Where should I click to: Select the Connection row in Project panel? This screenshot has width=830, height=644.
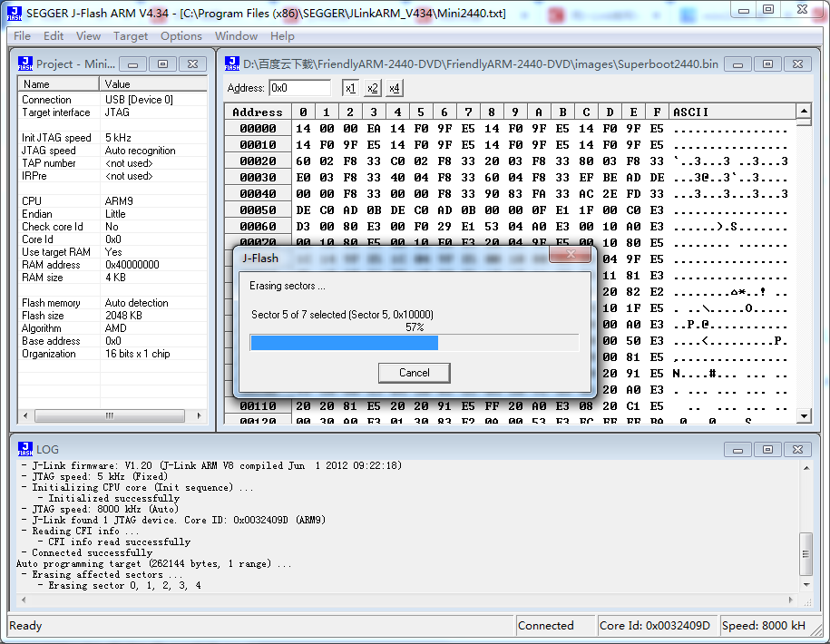click(112, 100)
